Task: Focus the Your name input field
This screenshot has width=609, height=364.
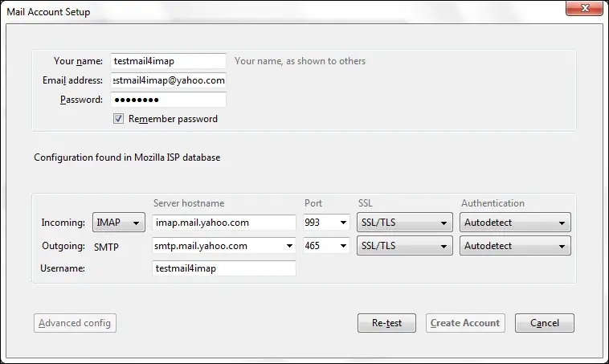Action: point(168,61)
